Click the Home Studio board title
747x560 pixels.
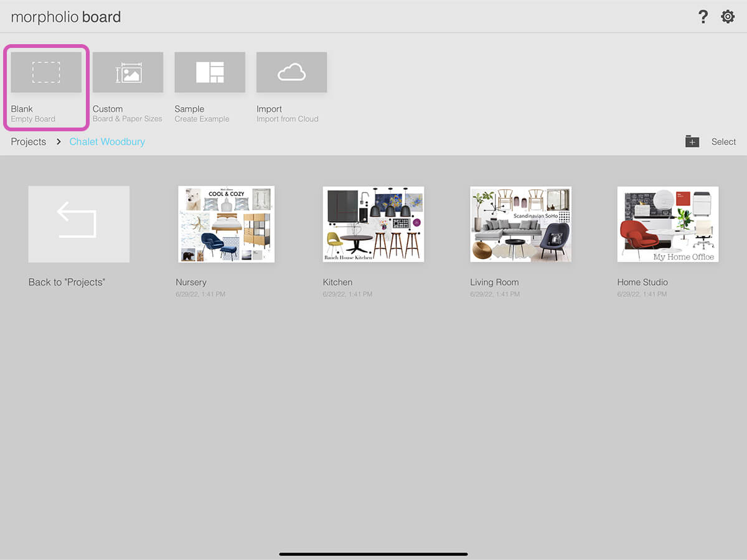[x=642, y=282]
